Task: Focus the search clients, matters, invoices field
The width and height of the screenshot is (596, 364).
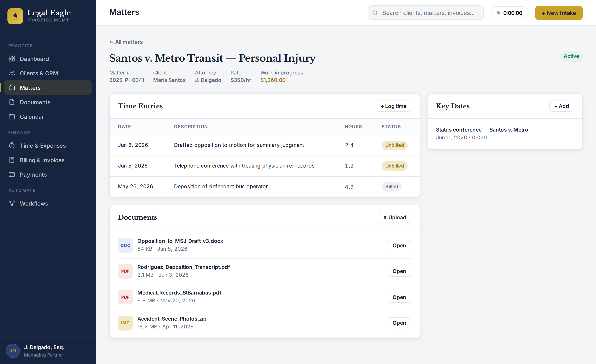Action: click(426, 13)
